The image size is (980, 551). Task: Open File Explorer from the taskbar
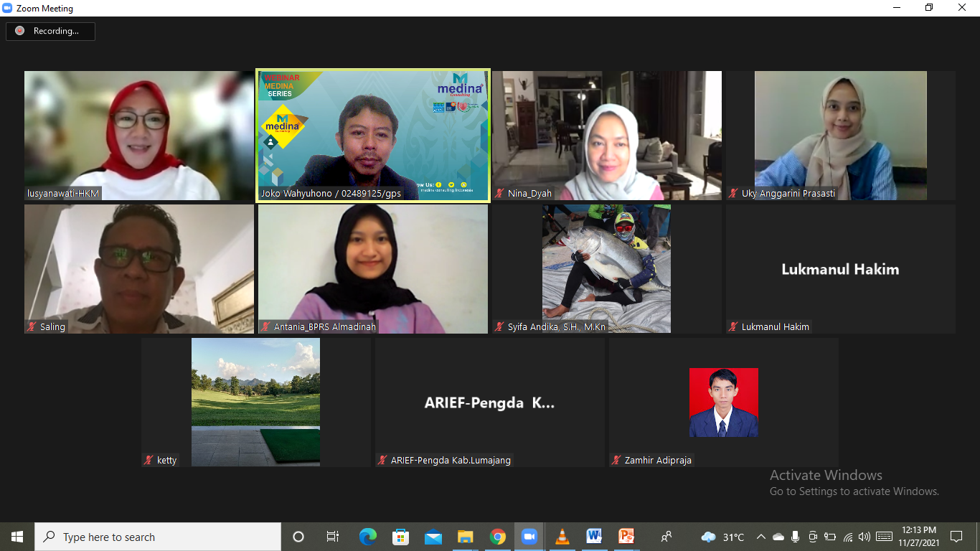(465, 537)
